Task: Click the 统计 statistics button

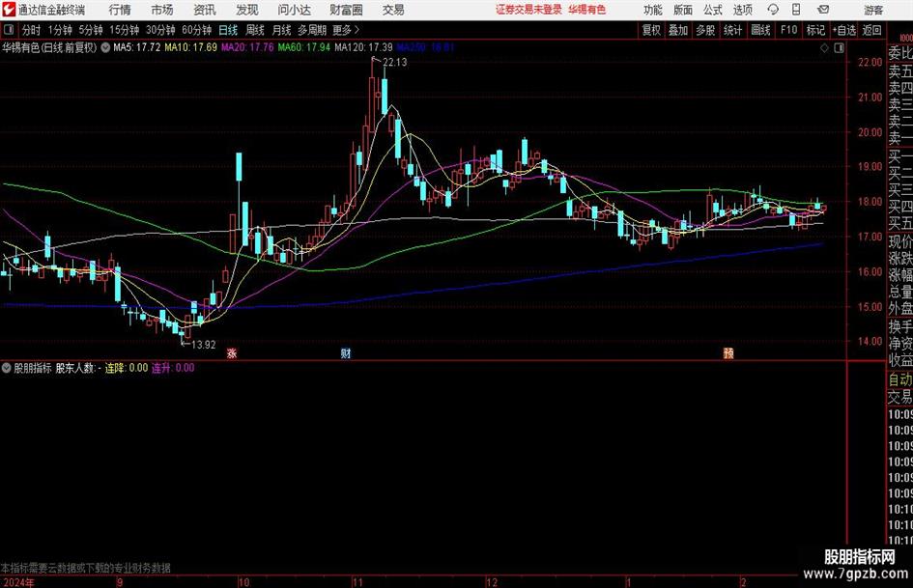Action: pos(732,30)
